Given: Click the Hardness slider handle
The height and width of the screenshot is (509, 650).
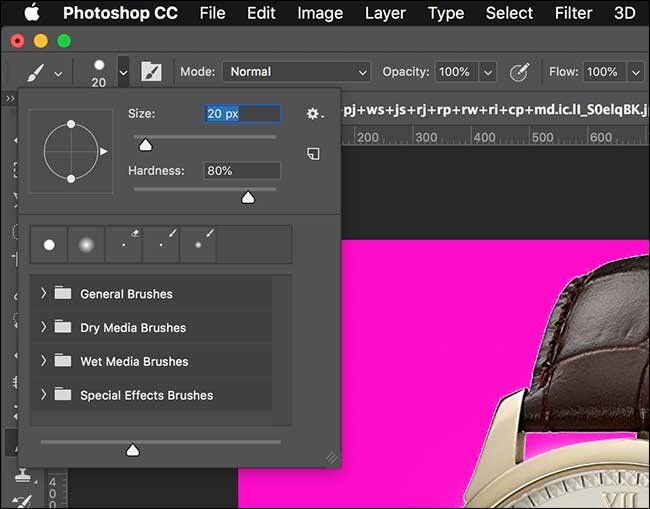Looking at the screenshot, I should point(248,197).
